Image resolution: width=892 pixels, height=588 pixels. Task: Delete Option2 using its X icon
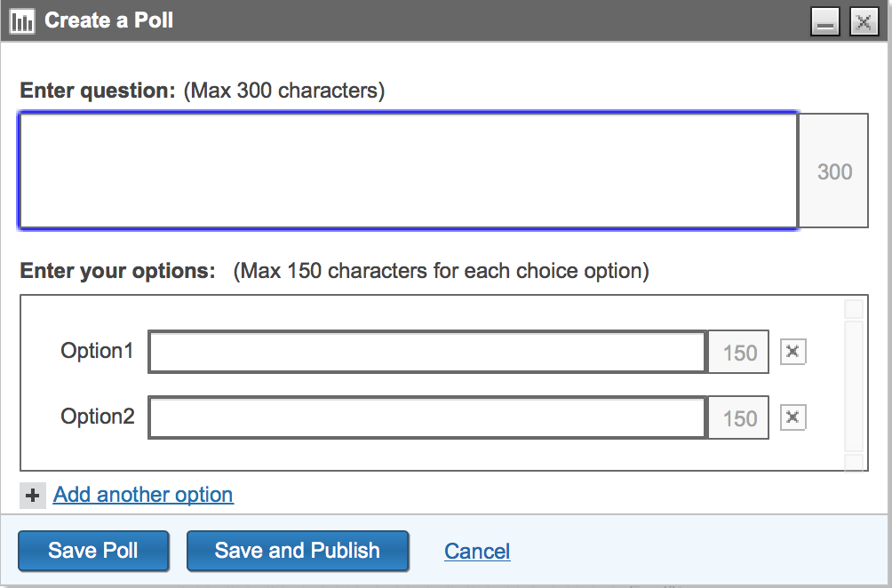792,417
